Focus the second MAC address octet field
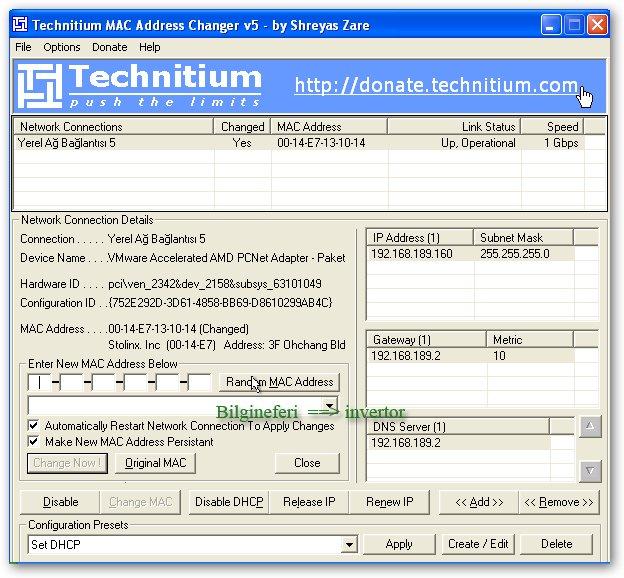The image size is (624, 578). 72,383
